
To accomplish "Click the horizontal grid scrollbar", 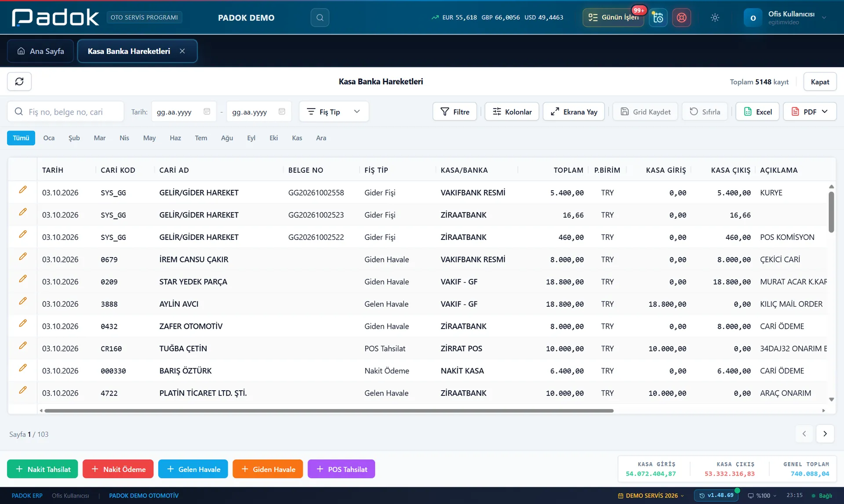I will [x=329, y=411].
